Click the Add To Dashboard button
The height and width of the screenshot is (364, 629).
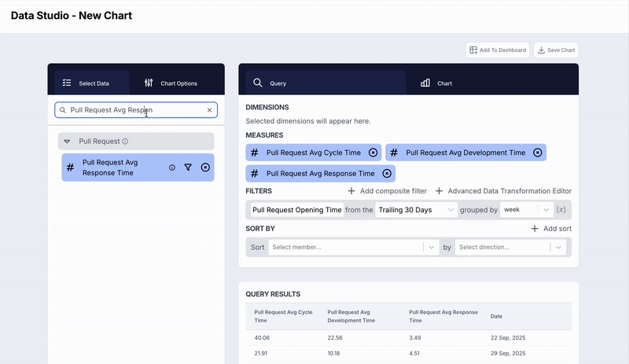(x=498, y=50)
